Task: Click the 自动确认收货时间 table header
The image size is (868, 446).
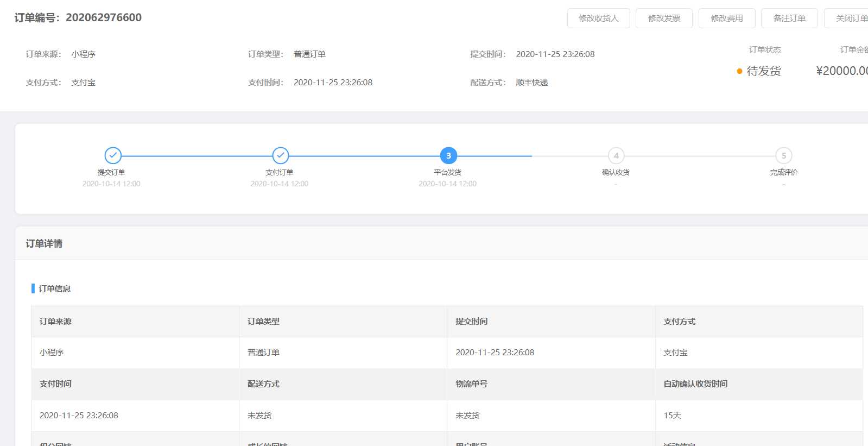Action: (x=695, y=384)
